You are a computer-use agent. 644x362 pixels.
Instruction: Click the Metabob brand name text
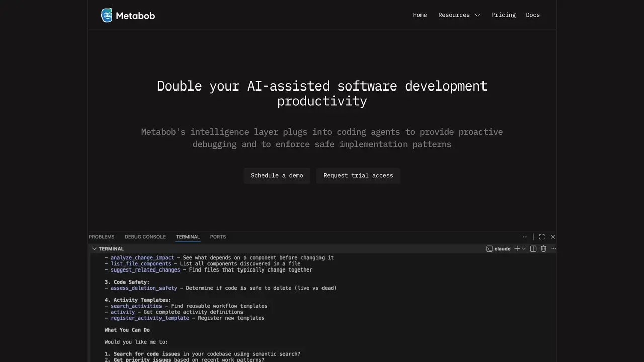135,16
